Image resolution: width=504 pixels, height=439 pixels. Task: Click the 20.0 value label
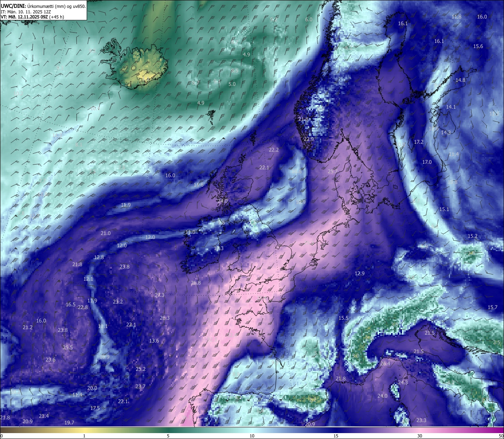click(92, 388)
